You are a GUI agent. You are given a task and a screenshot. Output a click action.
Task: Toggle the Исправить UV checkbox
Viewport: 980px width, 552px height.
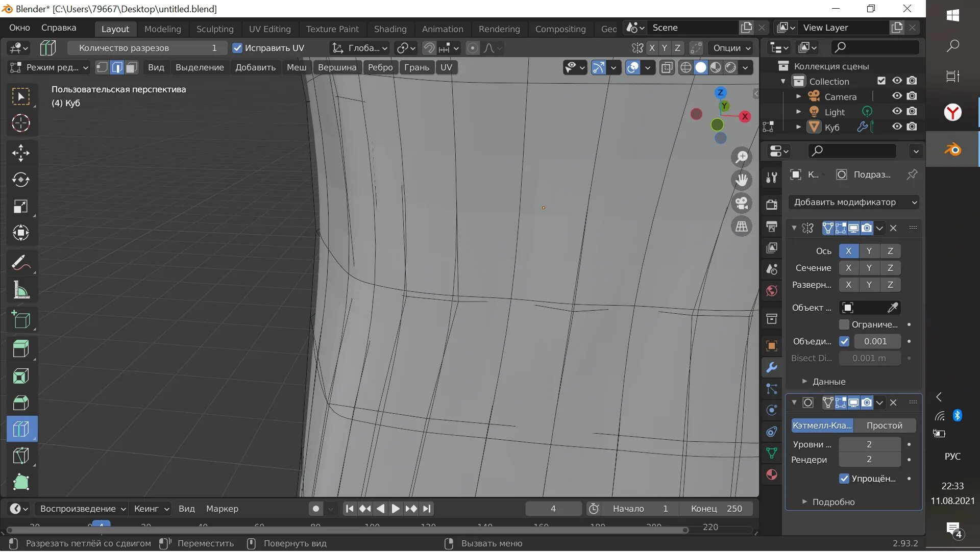tap(237, 48)
